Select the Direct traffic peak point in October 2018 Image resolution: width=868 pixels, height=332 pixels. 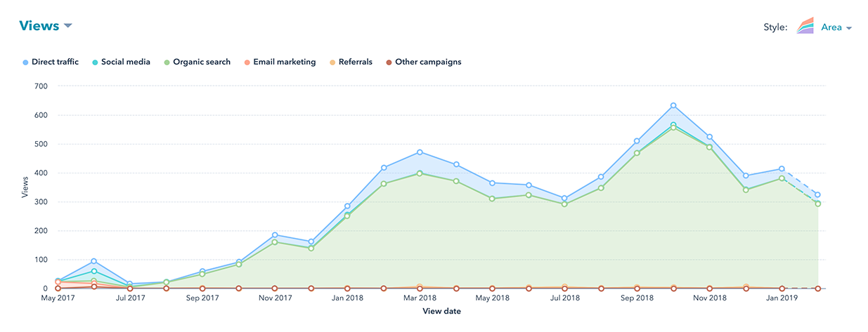[x=673, y=105]
